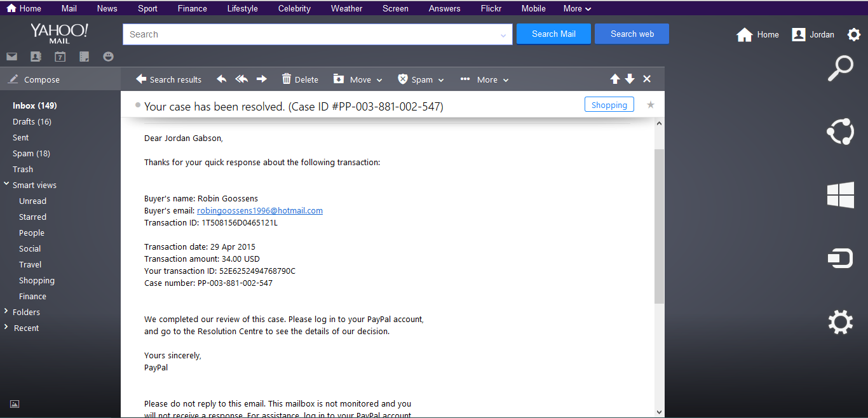The image size is (868, 418).
Task: Open the Trash folder
Action: click(23, 169)
